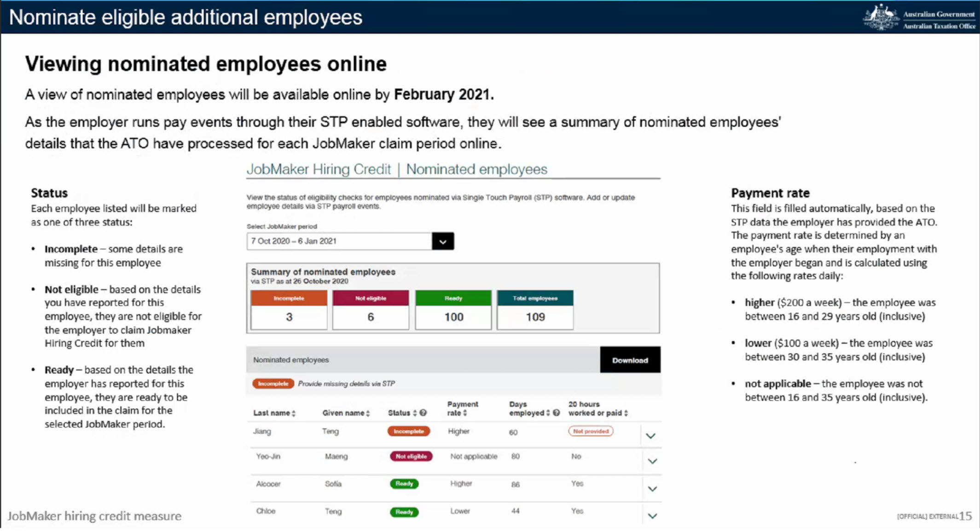Click the '44' days employed cell
The image size is (980, 531).
[515, 511]
